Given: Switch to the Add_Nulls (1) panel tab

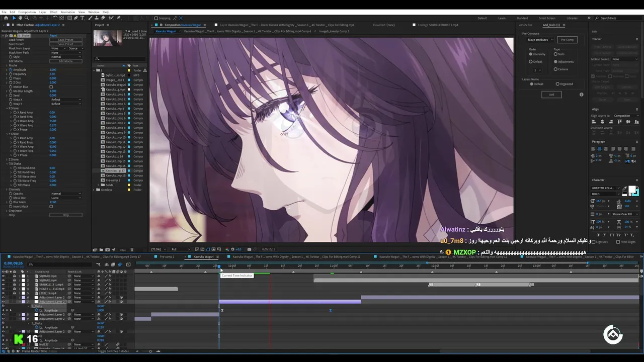Looking at the screenshot, I should (551, 25).
